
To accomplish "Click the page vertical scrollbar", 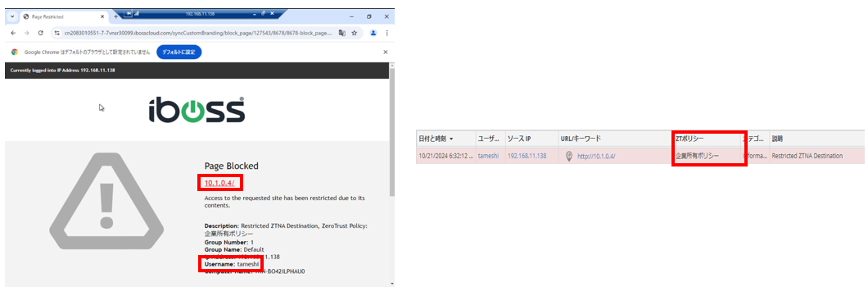I will [392, 133].
